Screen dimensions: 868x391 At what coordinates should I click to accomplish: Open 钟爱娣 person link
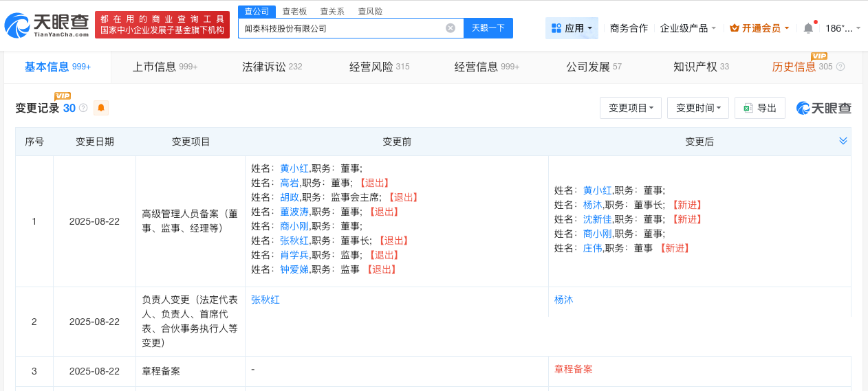pos(294,269)
